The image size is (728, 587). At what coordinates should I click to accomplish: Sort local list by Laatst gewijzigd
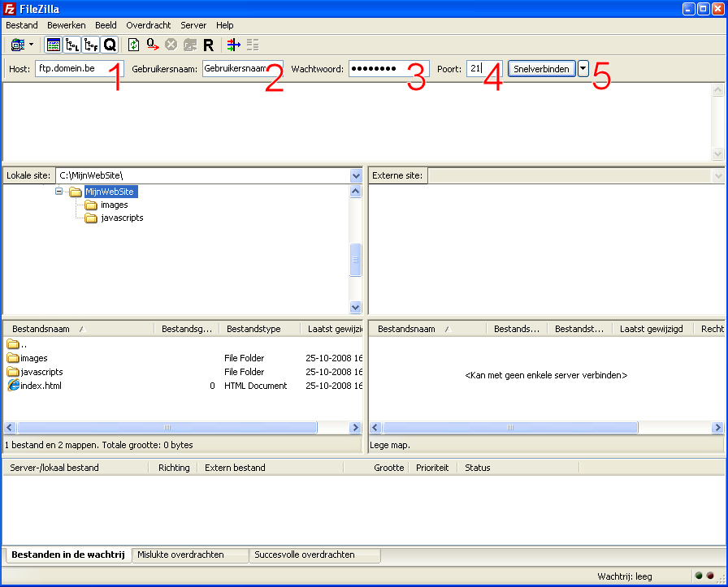click(331, 329)
